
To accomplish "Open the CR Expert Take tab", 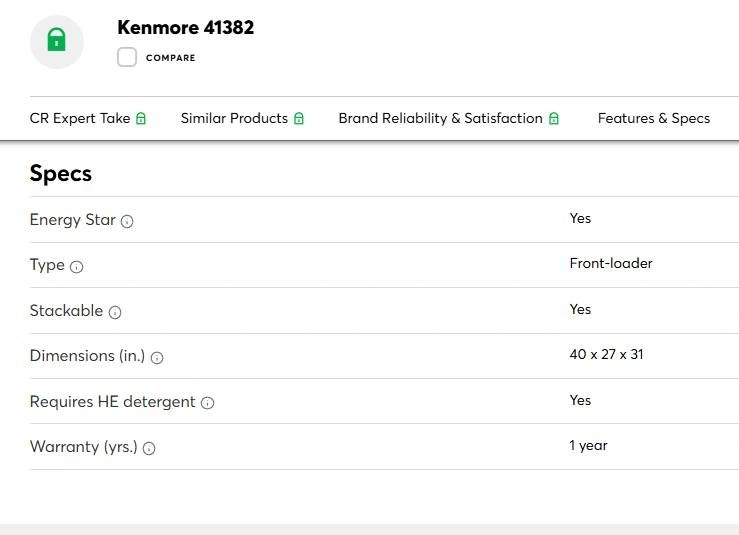I will coord(80,118).
